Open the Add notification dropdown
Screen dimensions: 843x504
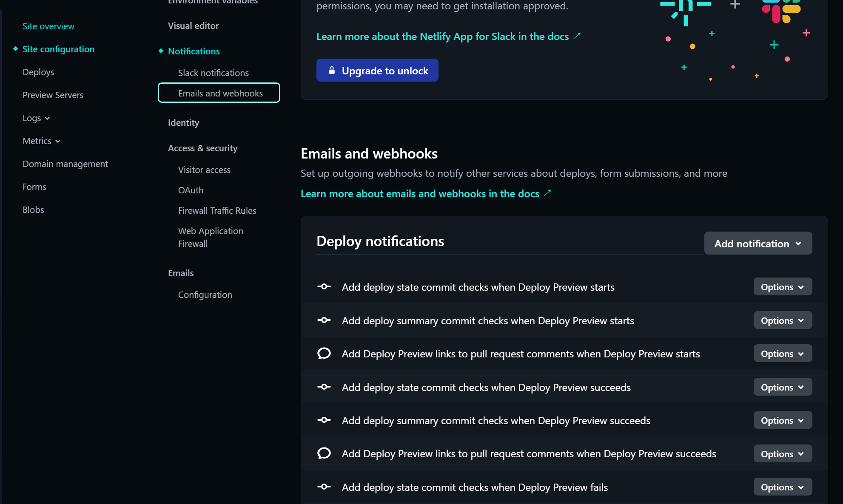(758, 243)
